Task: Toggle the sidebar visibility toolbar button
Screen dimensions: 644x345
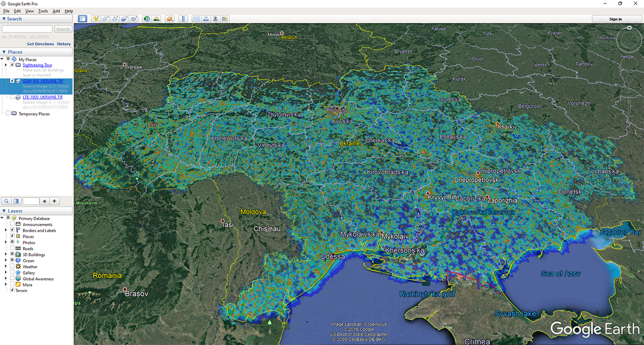Action: (x=82, y=19)
